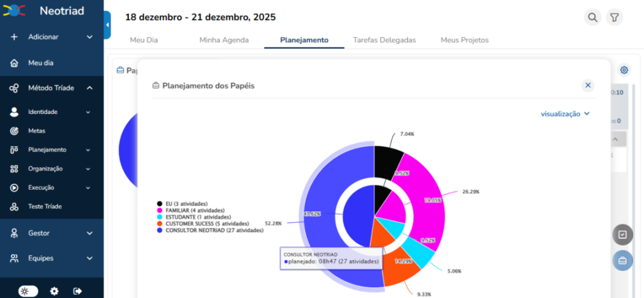Screen dimensions: 644x298
Task: Close the Planejamento dos Papéis dialog
Action: [x=588, y=85]
